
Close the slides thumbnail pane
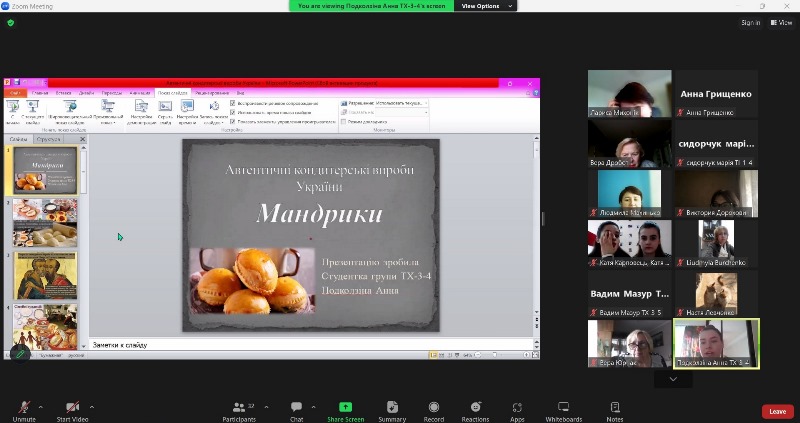tap(83, 139)
